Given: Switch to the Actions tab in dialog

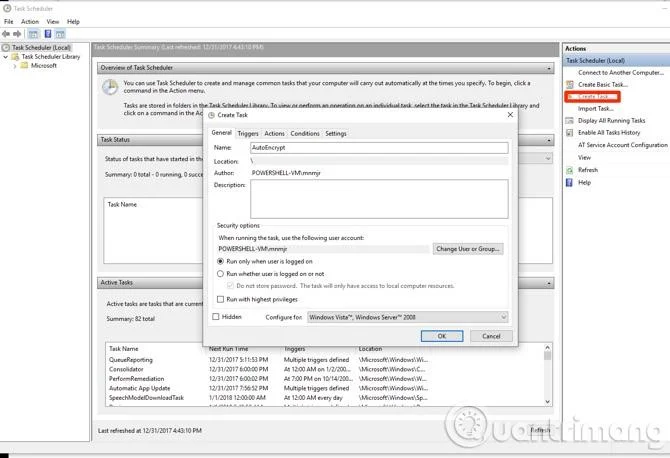Looking at the screenshot, I should click(274, 133).
